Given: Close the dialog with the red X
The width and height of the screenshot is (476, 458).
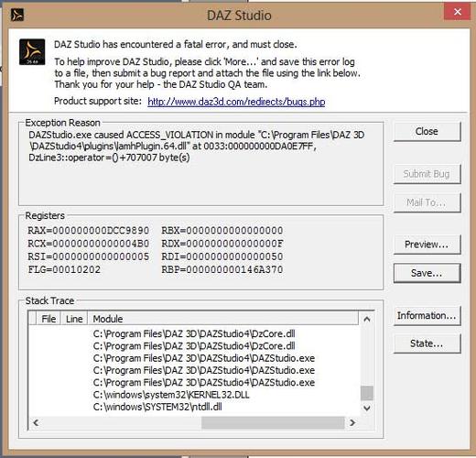Looking at the screenshot, I should point(457,12).
